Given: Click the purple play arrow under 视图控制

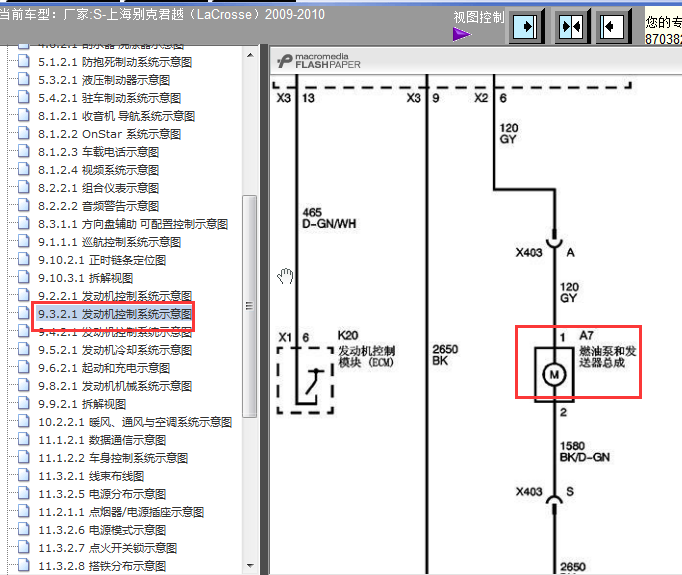Looking at the screenshot, I should pyautogui.click(x=461, y=34).
